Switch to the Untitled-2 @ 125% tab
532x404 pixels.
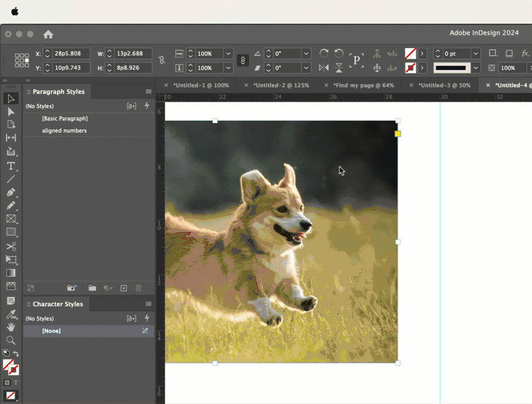point(281,85)
